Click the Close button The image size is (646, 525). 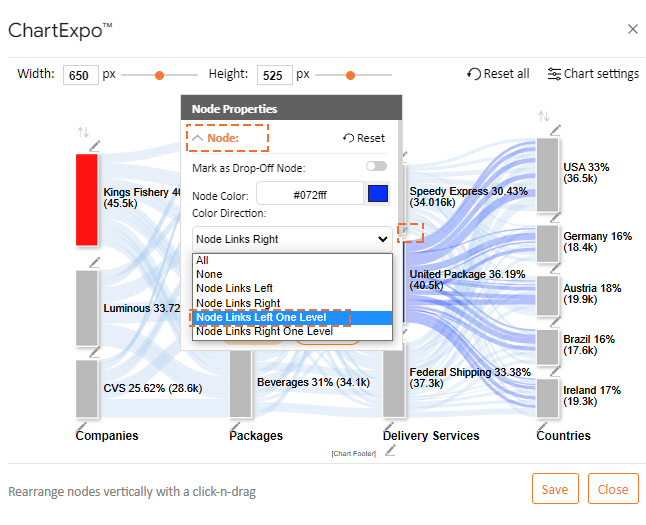pyautogui.click(x=613, y=489)
